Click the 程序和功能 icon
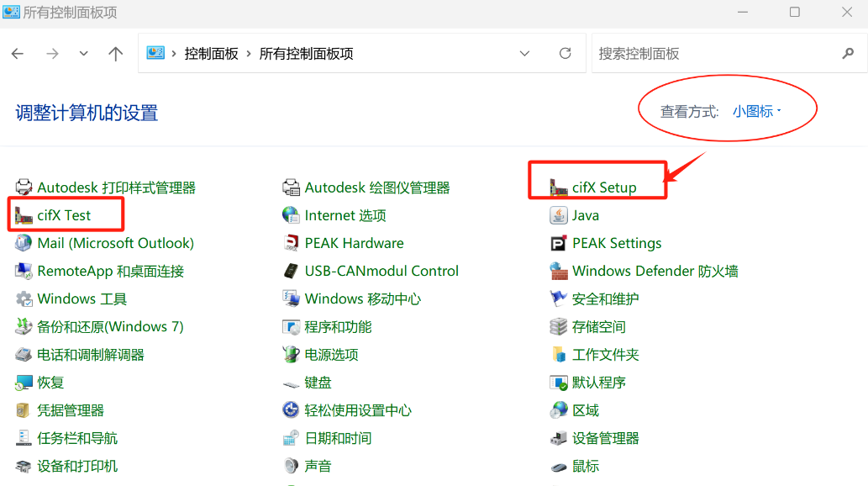Viewport: 868px width, 486px height. pos(291,326)
